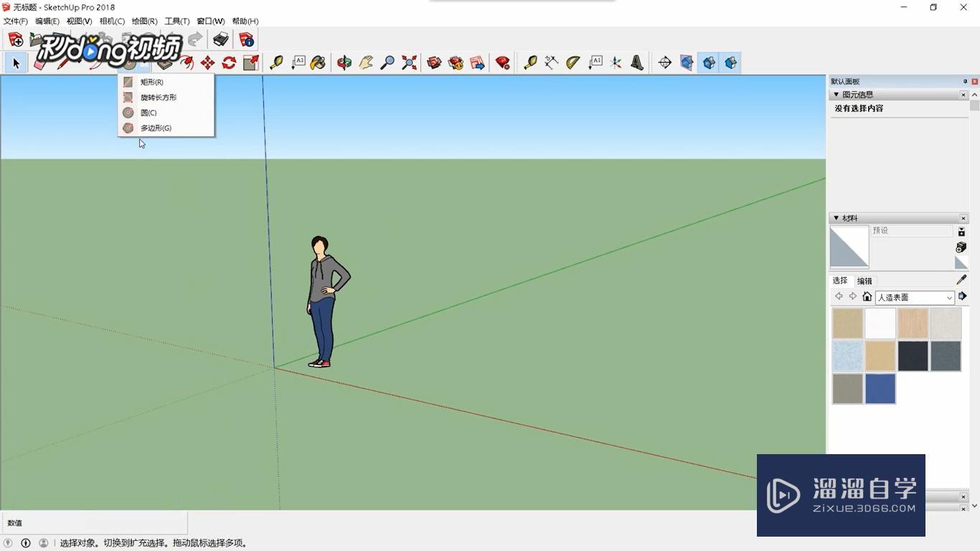Open the Extension Warehouse
Image resolution: width=980 pixels, height=551 pixels.
click(x=456, y=63)
